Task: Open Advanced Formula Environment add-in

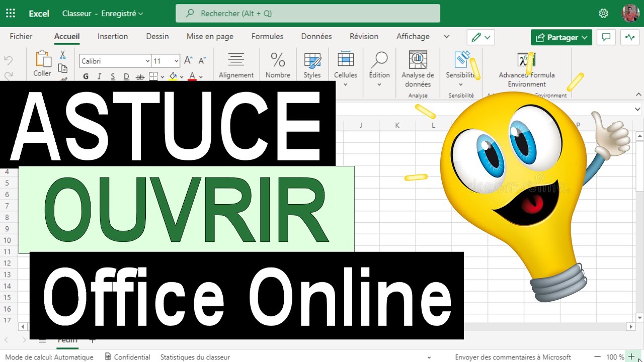Action: [527, 69]
